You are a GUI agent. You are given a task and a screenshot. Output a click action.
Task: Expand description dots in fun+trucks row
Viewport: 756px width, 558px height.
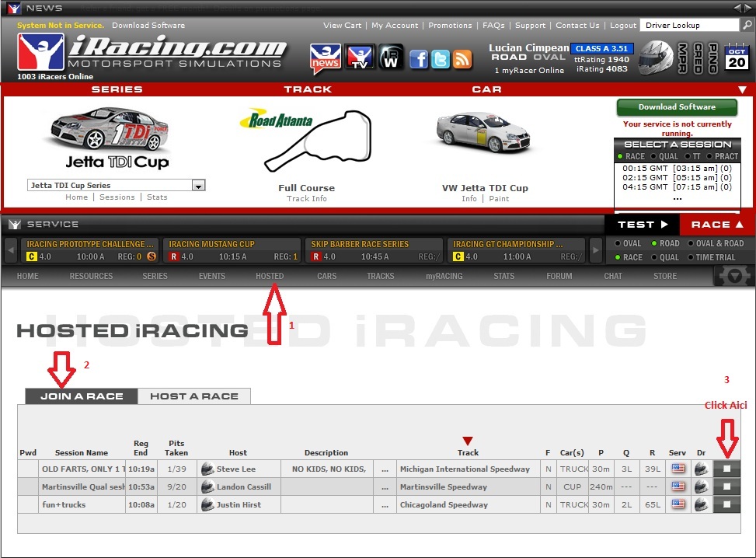[385, 505]
